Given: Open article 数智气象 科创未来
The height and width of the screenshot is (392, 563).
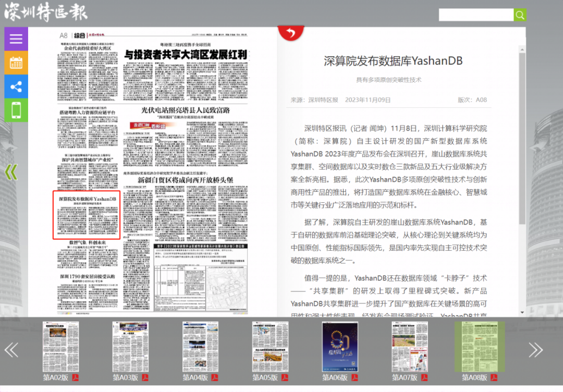Looking at the screenshot, I should click(88, 243).
